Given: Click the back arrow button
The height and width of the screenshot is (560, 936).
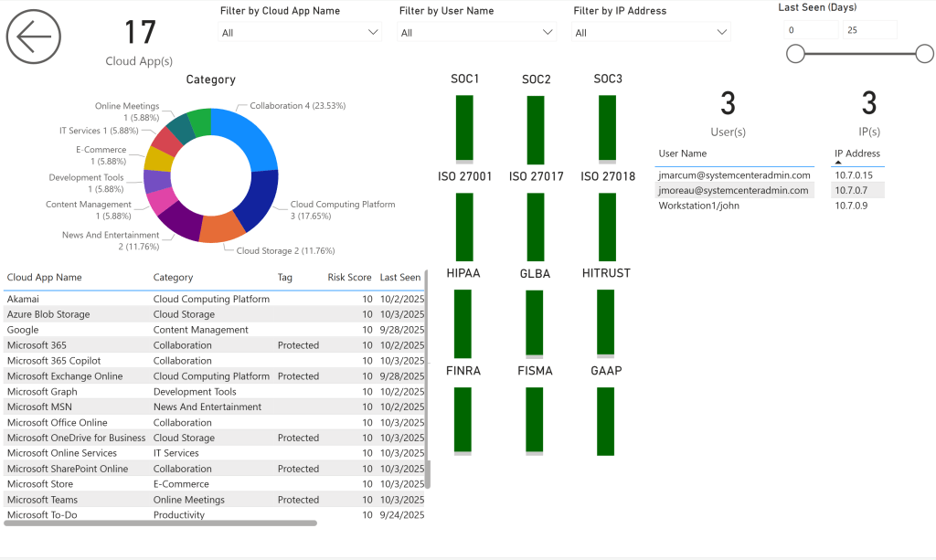Looking at the screenshot, I should [34, 37].
